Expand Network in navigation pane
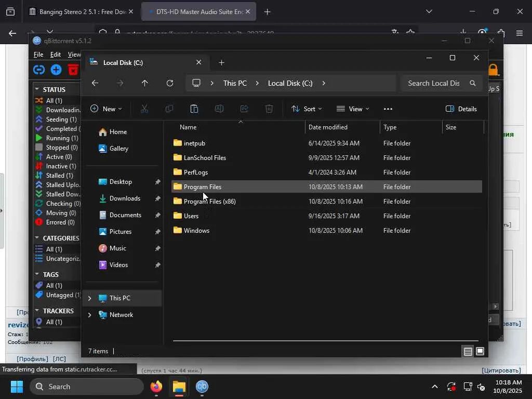The width and height of the screenshot is (532, 399). coord(89,315)
